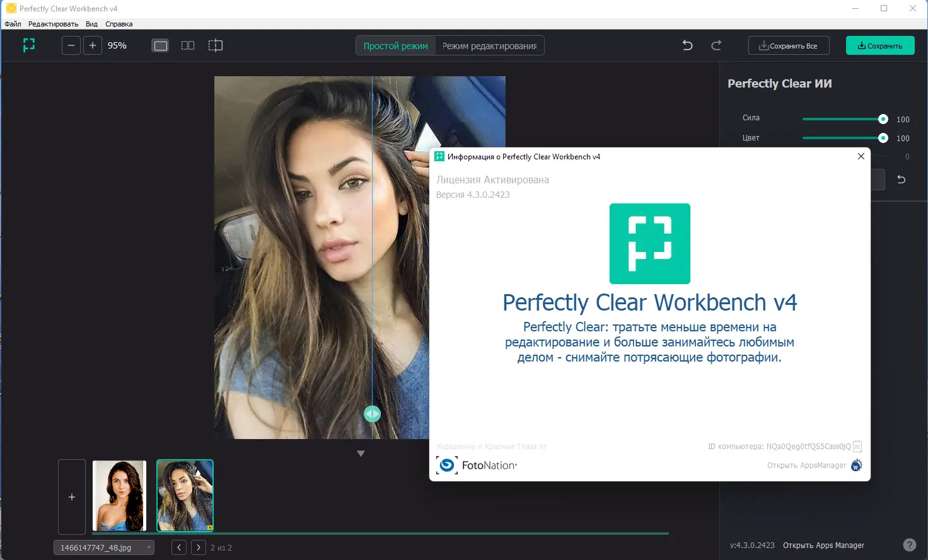Click the Версия 4.3.0.2423 text in dialog
928x560 pixels.
click(473, 195)
